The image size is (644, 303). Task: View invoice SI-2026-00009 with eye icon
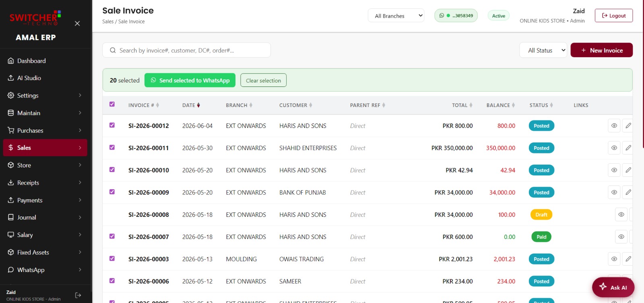(x=614, y=192)
